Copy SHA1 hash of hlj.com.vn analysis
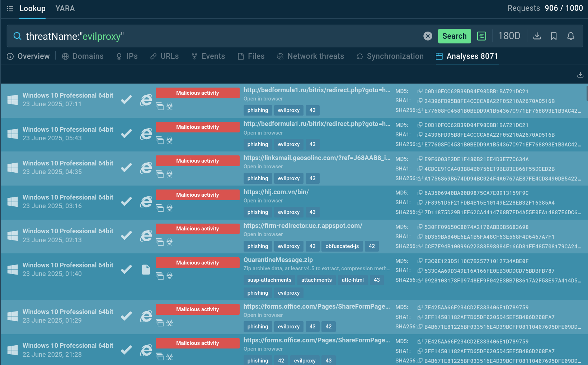The height and width of the screenshot is (365, 588). (x=420, y=202)
